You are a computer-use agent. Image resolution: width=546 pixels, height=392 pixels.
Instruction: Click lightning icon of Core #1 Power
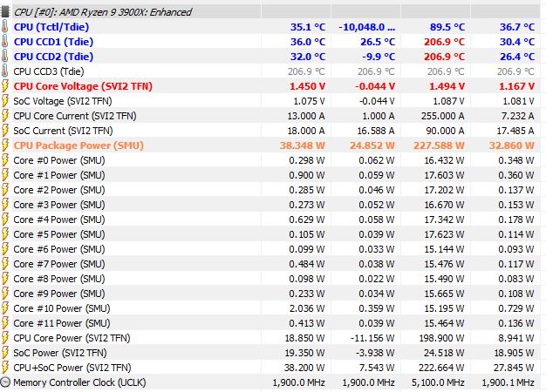click(5, 175)
